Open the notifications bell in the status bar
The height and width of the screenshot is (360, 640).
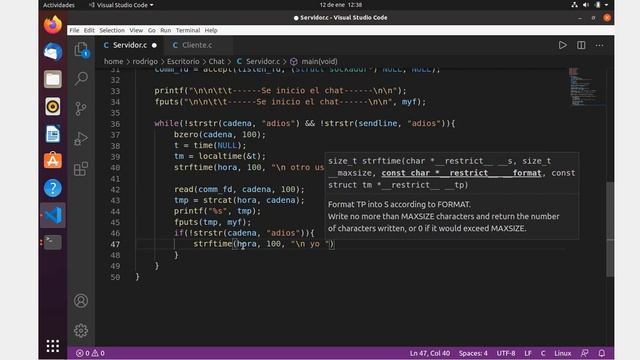pyautogui.click(x=602, y=353)
